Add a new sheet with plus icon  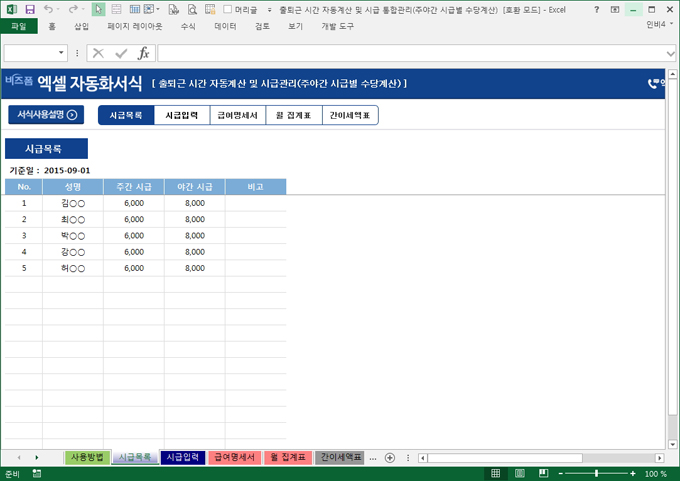pyautogui.click(x=390, y=457)
